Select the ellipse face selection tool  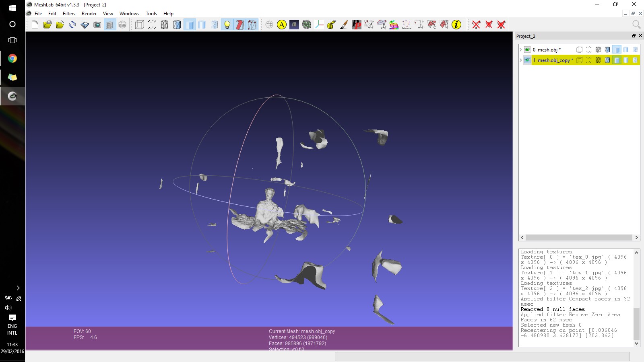click(382, 25)
